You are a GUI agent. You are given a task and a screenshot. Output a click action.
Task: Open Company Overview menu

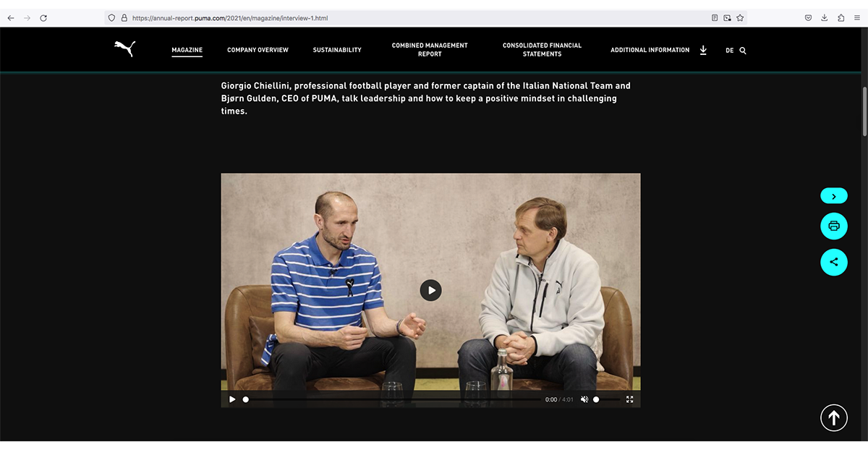pos(258,50)
